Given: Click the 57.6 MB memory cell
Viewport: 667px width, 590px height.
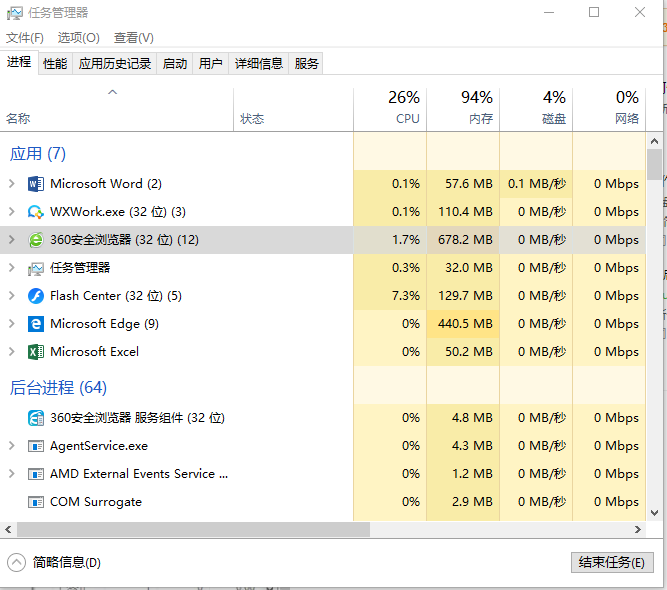Looking at the screenshot, I should tap(463, 184).
